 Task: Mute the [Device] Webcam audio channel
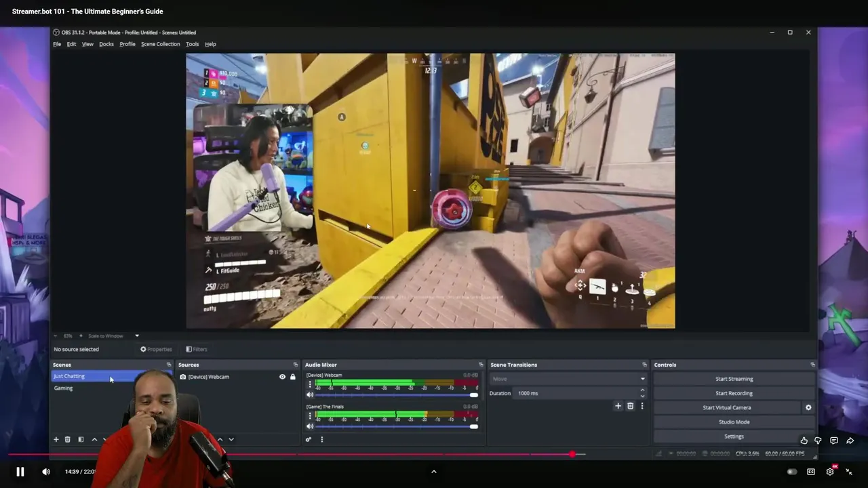pos(310,394)
